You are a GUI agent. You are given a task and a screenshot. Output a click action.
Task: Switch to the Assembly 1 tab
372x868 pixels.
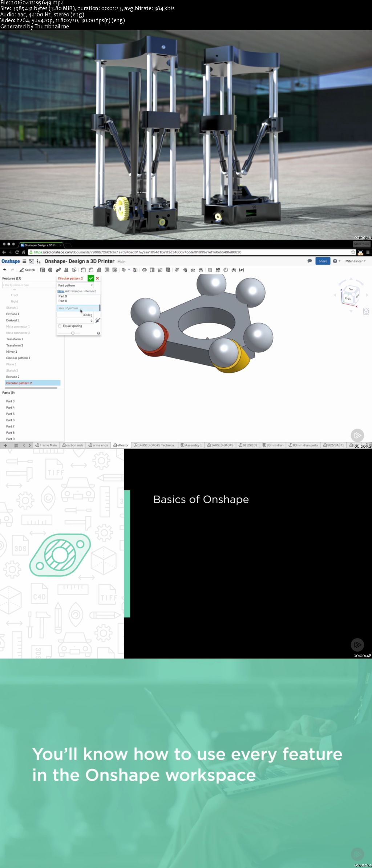(x=191, y=445)
